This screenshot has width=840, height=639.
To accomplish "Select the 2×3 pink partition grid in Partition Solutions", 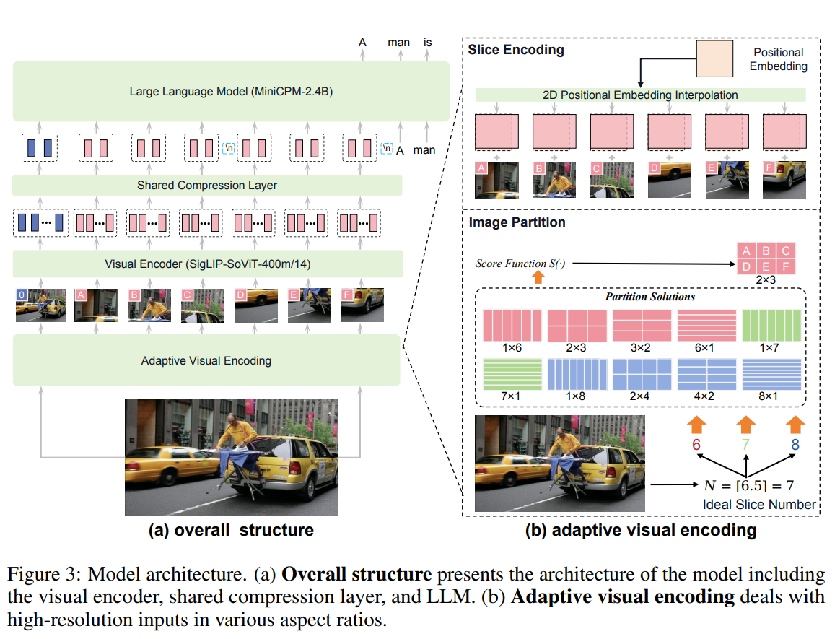I will click(x=577, y=326).
